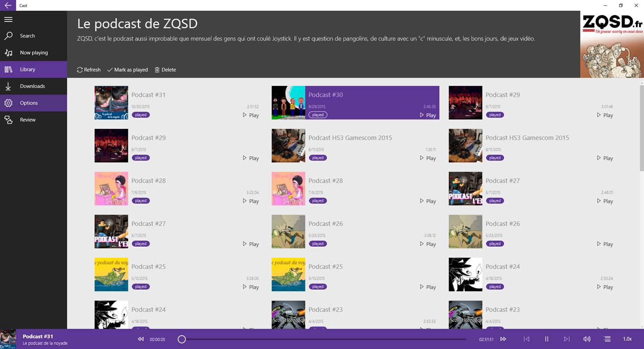
Task: Fast forward with the double-right arrows
Action: pos(503,339)
